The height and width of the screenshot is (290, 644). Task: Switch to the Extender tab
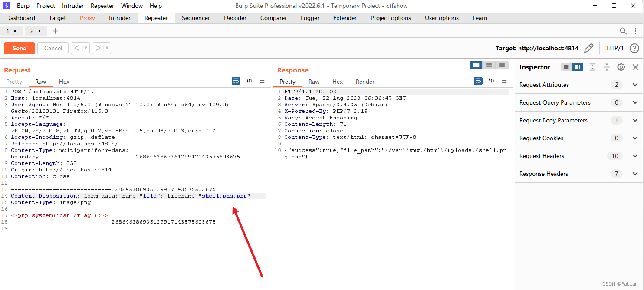(x=345, y=18)
